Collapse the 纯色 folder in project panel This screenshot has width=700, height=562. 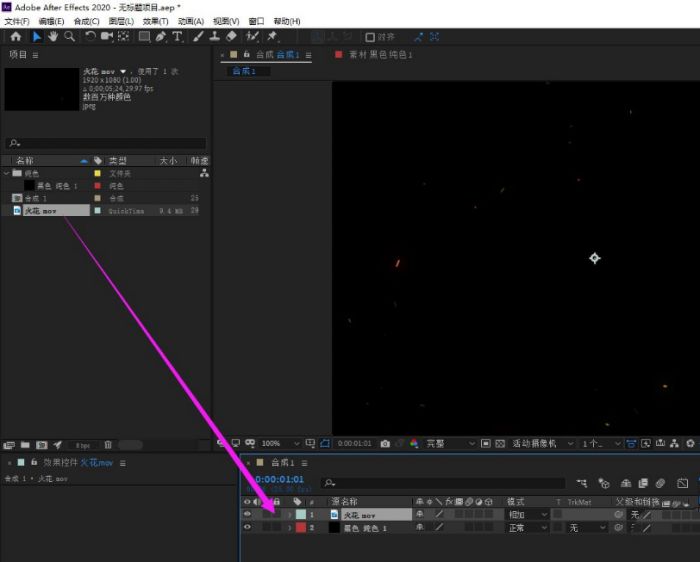click(7, 173)
